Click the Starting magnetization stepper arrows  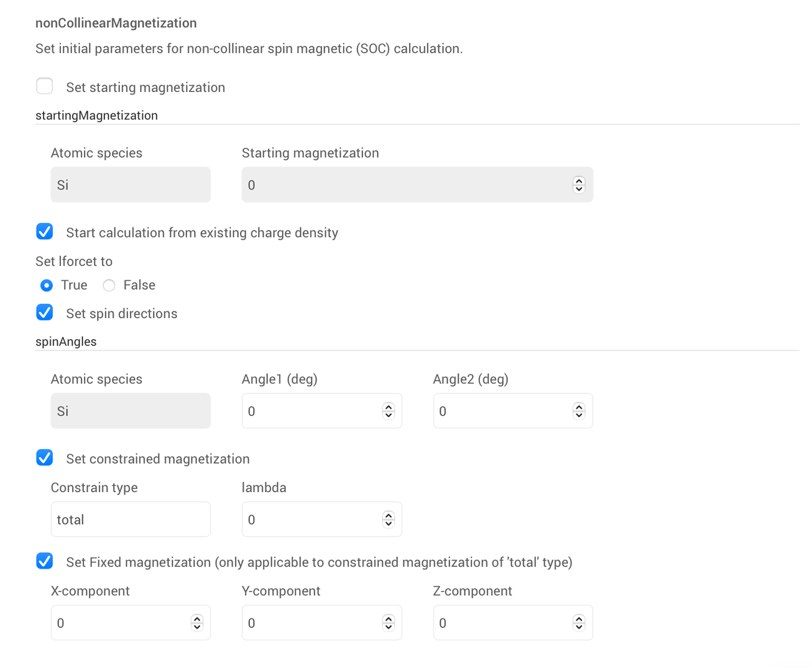coord(579,185)
